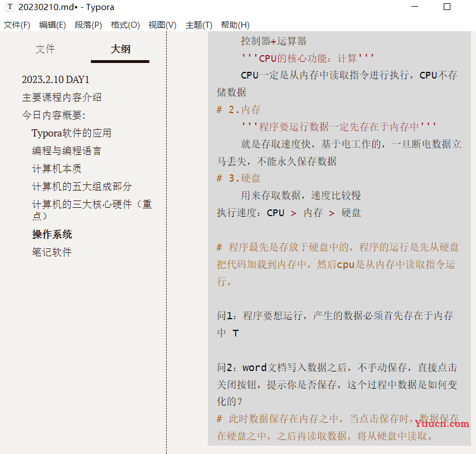
Task: Open the 段落(P) menu
Action: tap(88, 25)
